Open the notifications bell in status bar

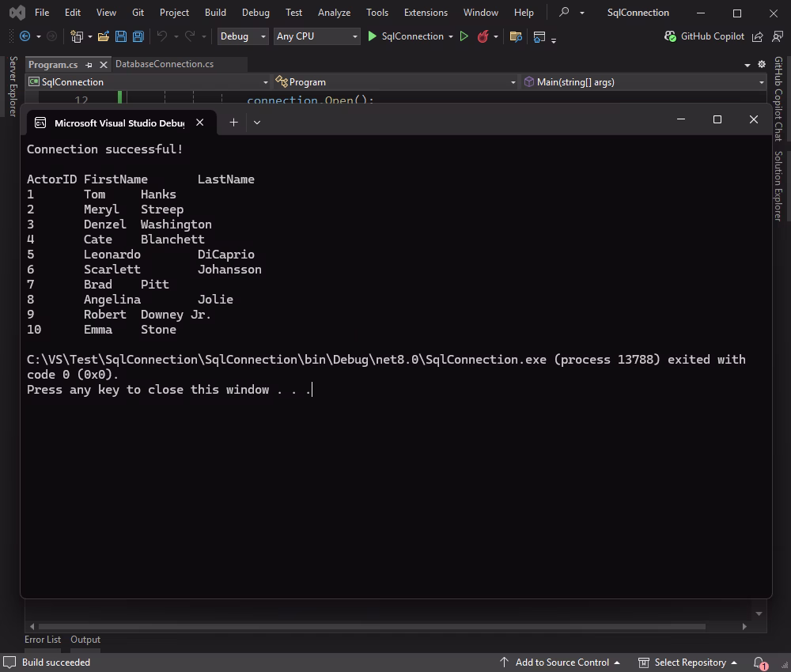point(760,663)
